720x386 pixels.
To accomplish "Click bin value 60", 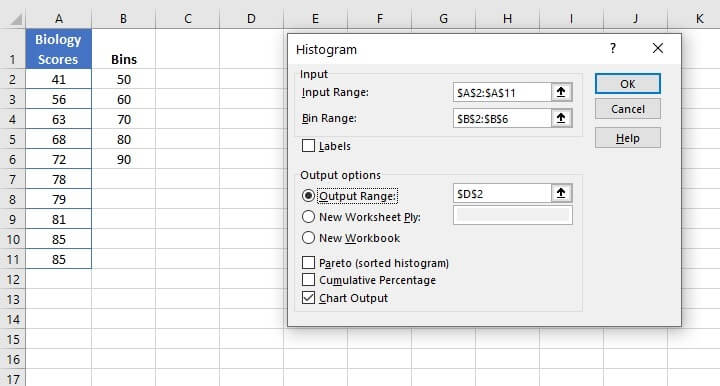I will tap(124, 99).
